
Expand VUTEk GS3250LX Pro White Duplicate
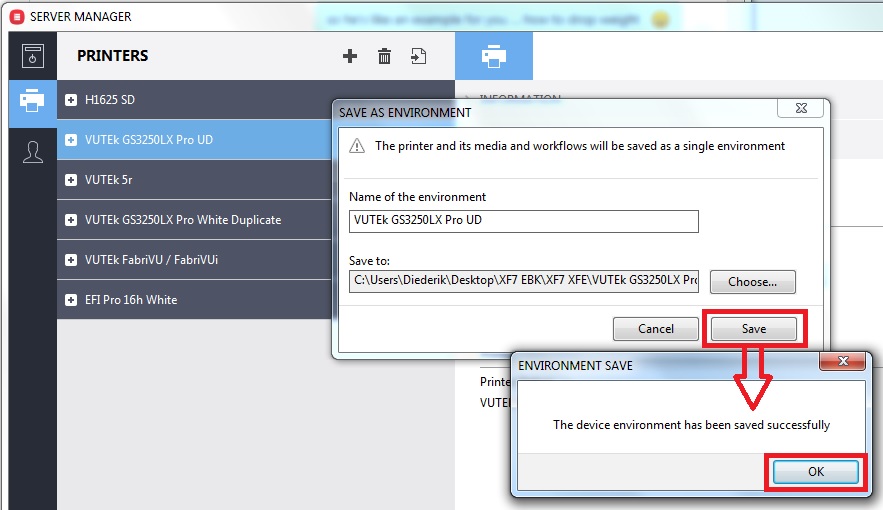(x=70, y=220)
